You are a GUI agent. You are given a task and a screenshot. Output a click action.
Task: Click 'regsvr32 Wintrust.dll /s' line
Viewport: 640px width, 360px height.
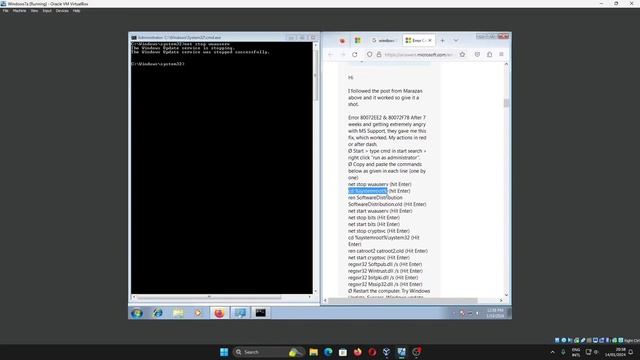385,271
